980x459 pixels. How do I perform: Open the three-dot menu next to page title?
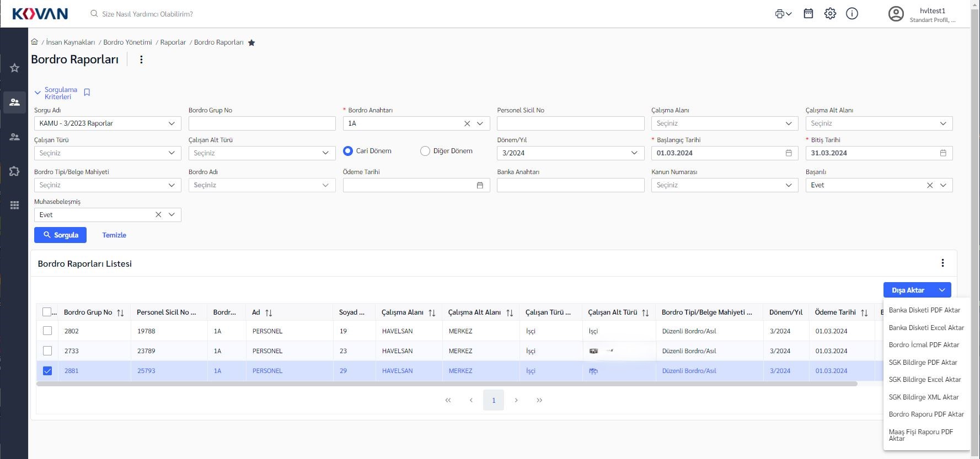pyautogui.click(x=141, y=60)
